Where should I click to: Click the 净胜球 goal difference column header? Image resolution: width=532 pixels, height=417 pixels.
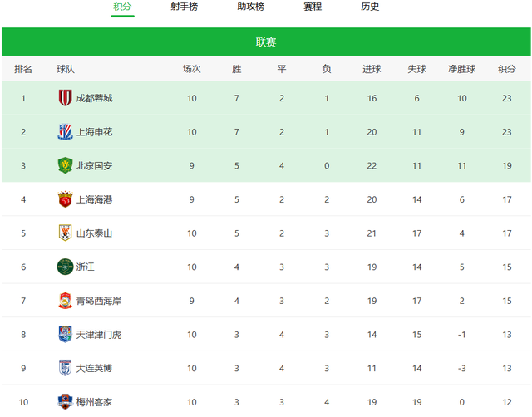(461, 69)
